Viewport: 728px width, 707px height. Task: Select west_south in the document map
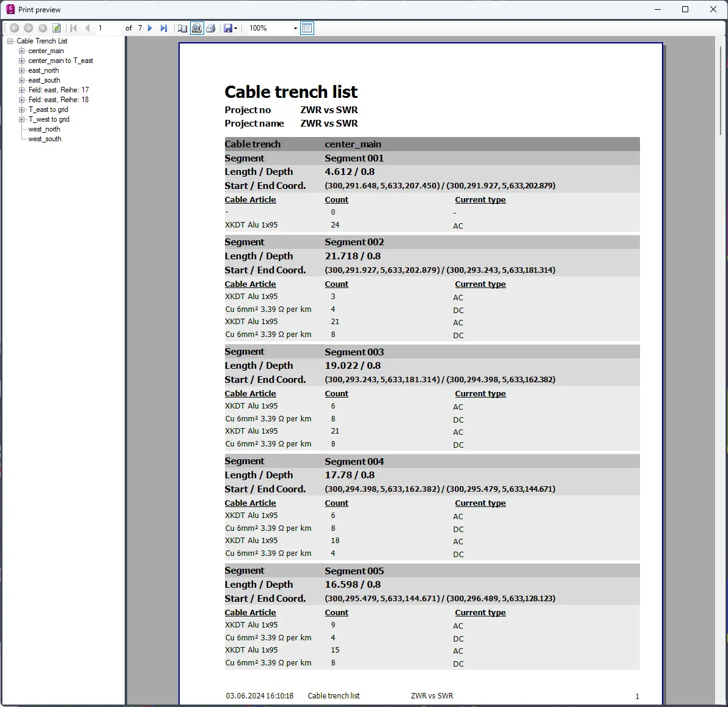click(x=45, y=139)
